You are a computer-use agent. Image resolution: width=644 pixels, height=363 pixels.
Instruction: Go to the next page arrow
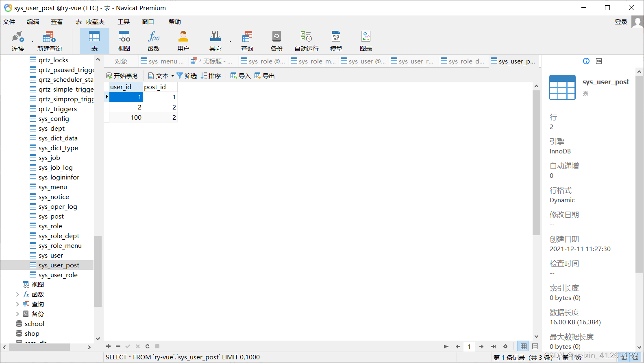click(x=481, y=347)
